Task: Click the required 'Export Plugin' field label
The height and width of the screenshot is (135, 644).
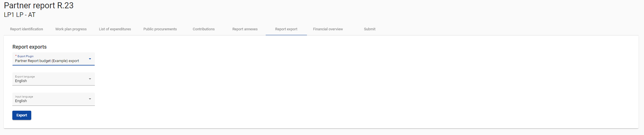Action: coord(25,56)
